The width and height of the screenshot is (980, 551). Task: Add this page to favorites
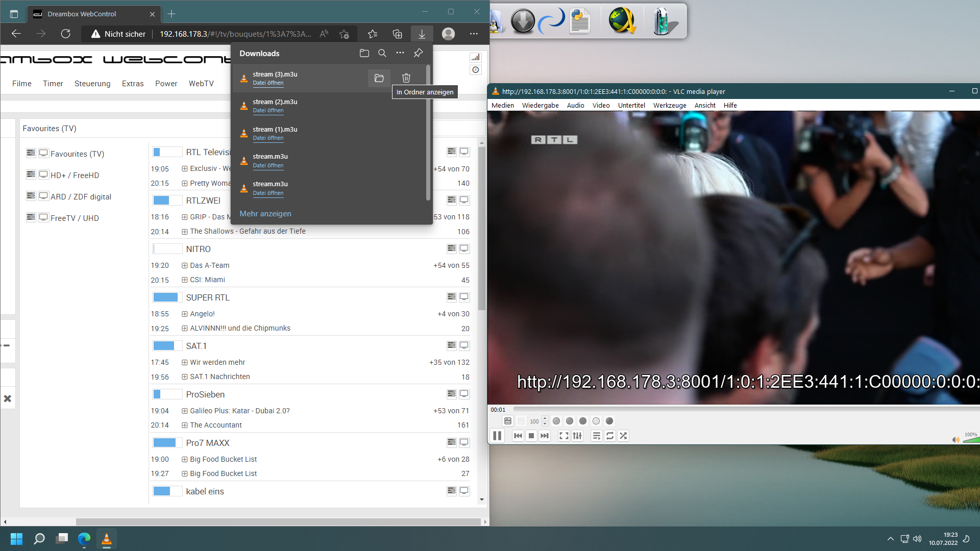coord(344,34)
